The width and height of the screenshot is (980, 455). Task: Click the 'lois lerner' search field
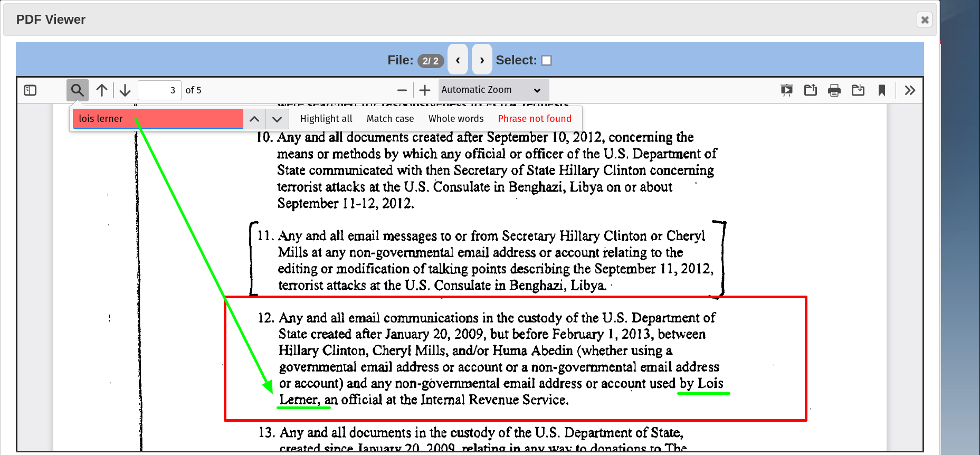158,119
